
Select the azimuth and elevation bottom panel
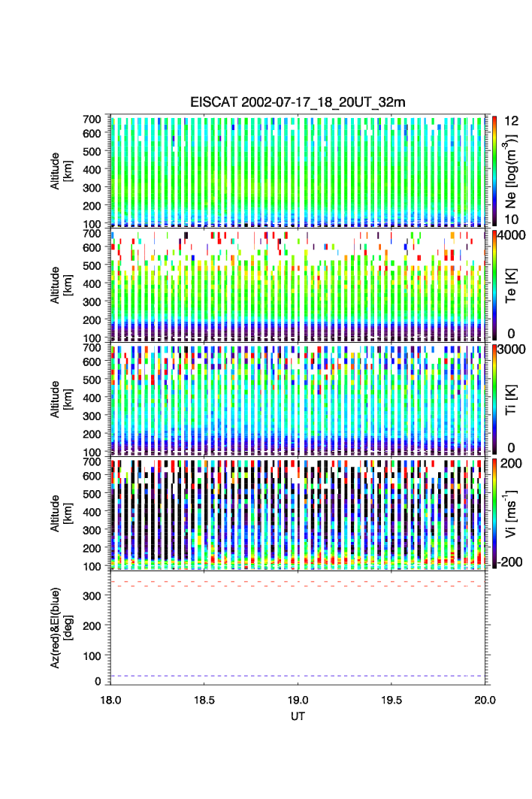click(298, 628)
